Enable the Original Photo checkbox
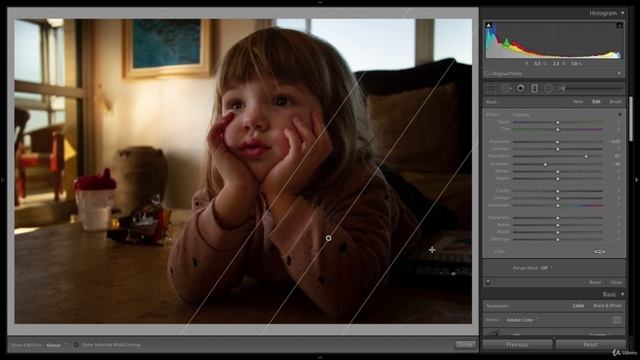This screenshot has height=360, width=640. click(488, 74)
